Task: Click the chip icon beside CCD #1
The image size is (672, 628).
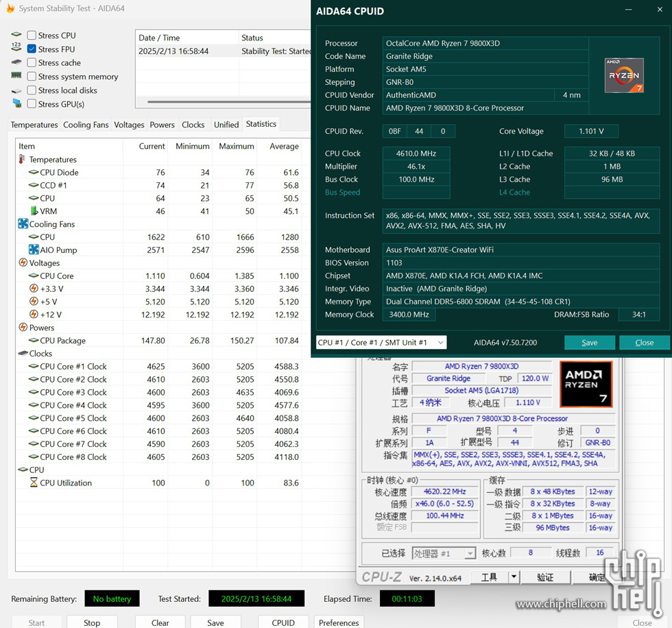Action: point(34,185)
